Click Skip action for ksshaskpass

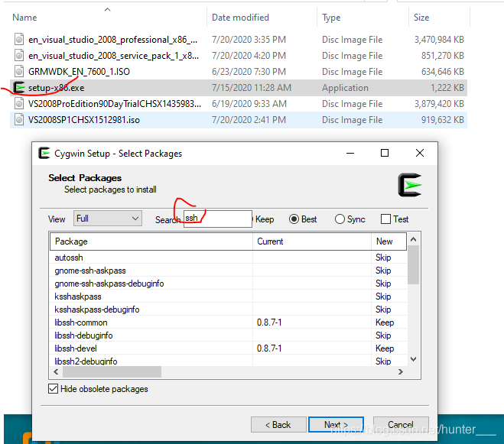pyautogui.click(x=383, y=297)
